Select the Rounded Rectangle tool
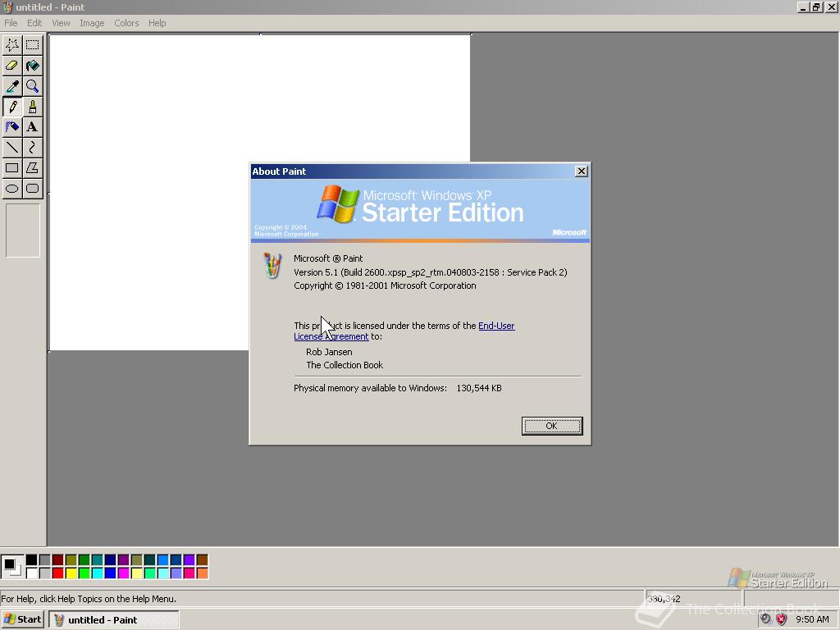This screenshot has width=840, height=630. point(33,189)
